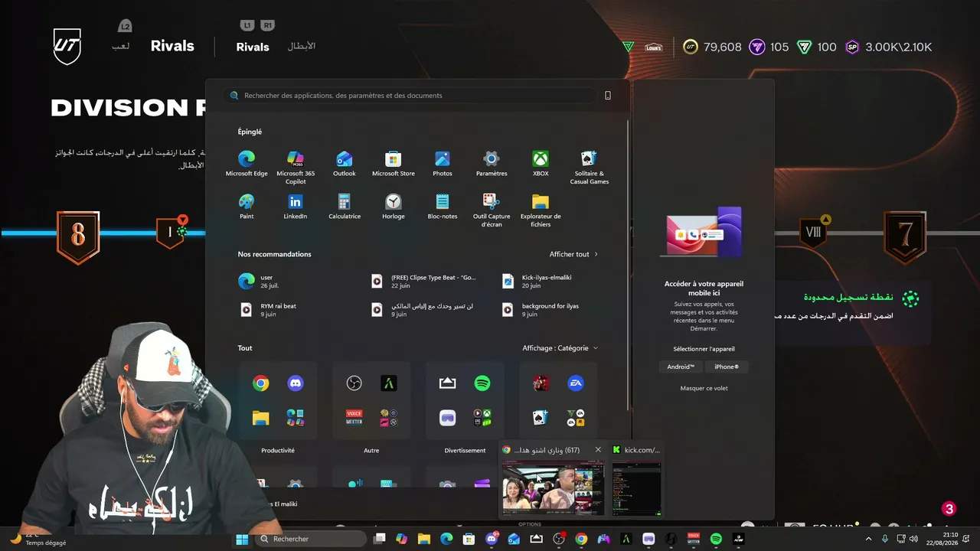Open File Explorer from the taskbar
This screenshot has width=980, height=551.
tap(424, 540)
